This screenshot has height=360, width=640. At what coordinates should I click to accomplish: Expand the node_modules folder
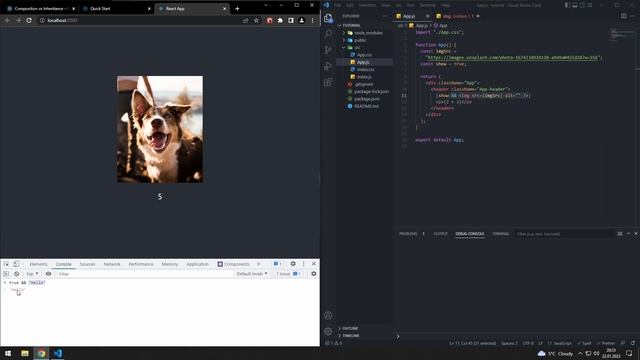(x=363, y=33)
